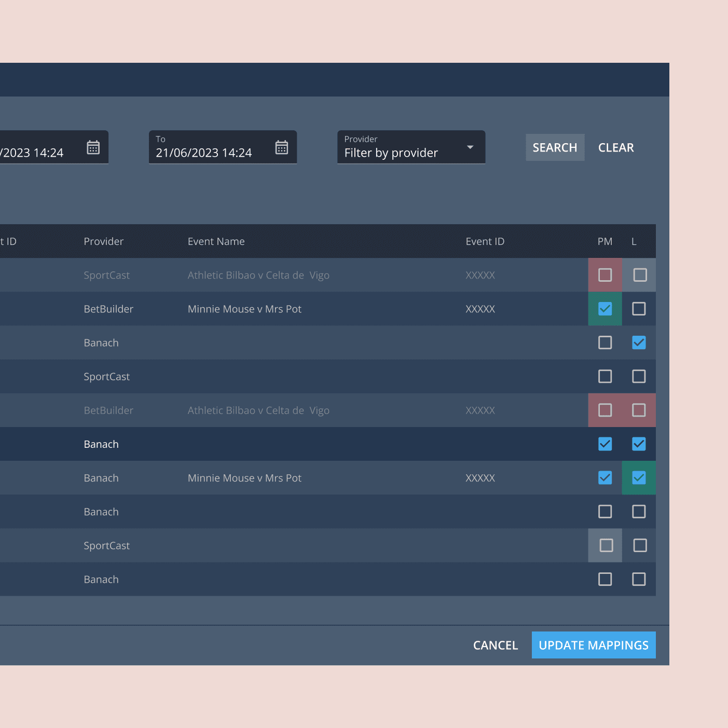Click the SEARCH button
Image resolution: width=728 pixels, height=728 pixels.
(x=555, y=147)
